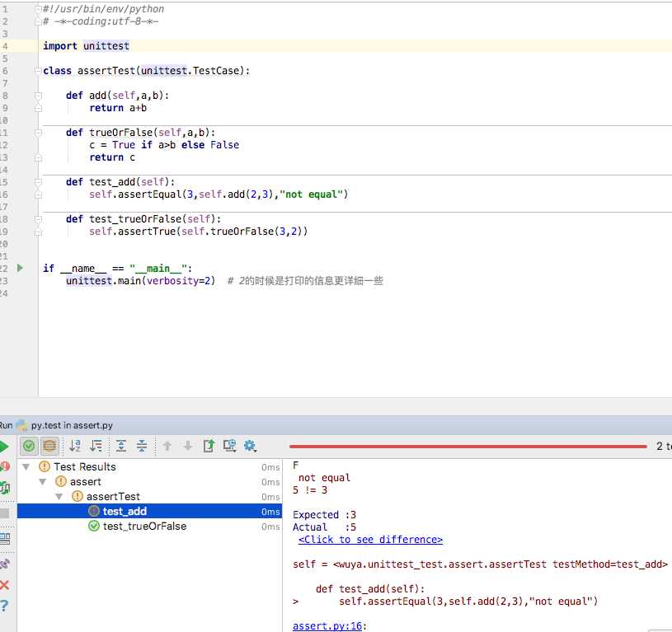Open the 'Click to see difference' link
This screenshot has width=672, height=632.
(x=370, y=540)
